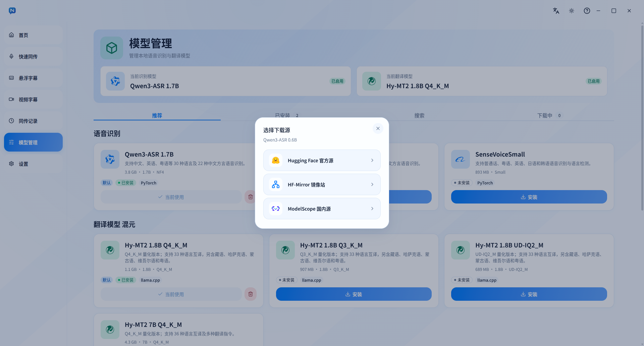Toggle the light/dark theme icon
Screen dimensions: 644x346
coord(572,11)
